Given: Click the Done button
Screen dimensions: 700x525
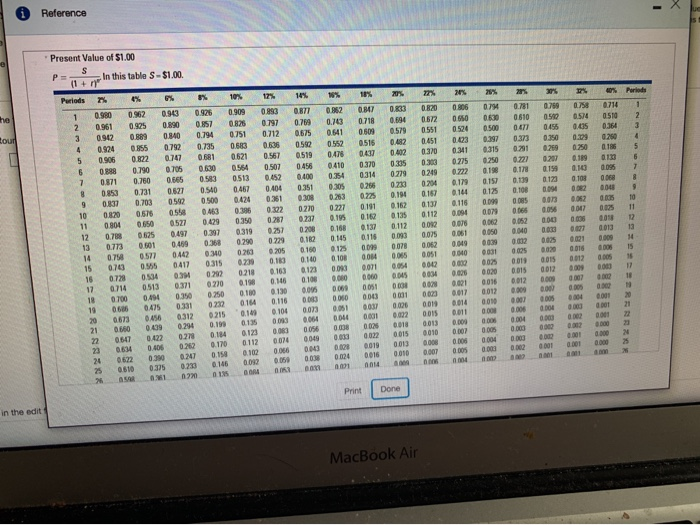Looking at the screenshot, I should [390, 389].
